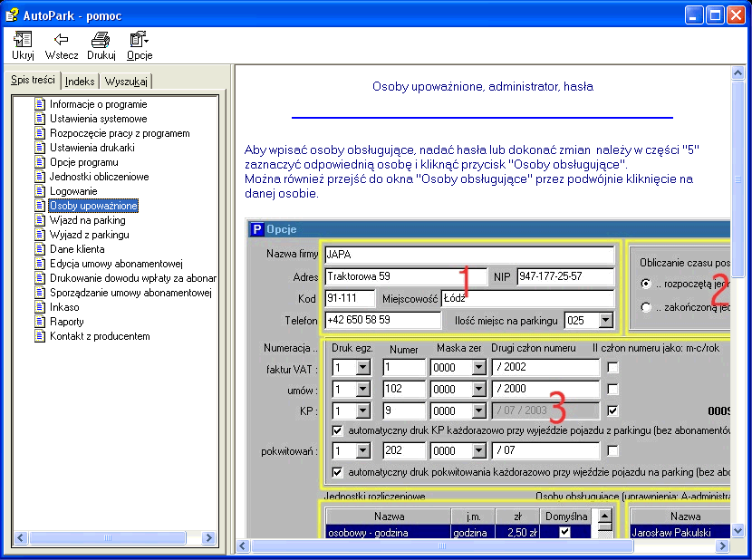Screen dimensions: 752x560
Task: Toggle the pokwitowań m-c/rok checkbox
Action: [612, 450]
